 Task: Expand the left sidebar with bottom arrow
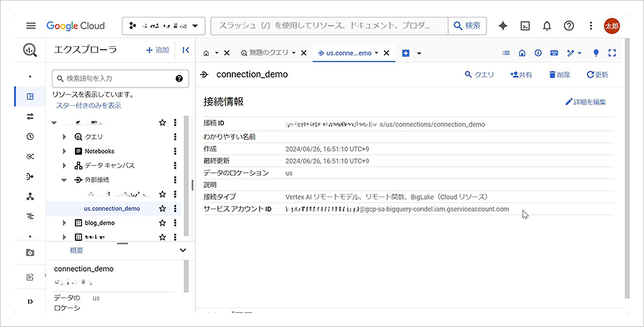[30, 302]
